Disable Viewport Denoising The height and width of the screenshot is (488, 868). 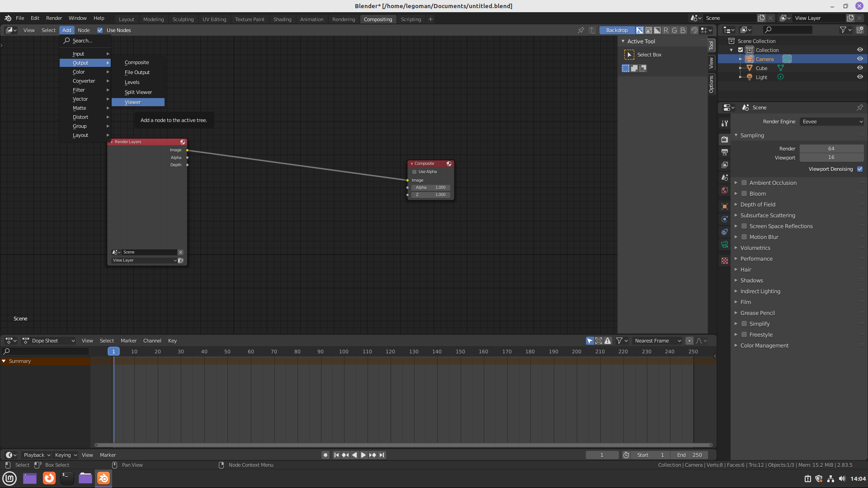(860, 169)
